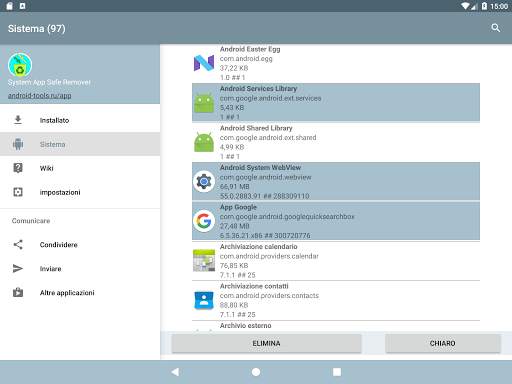Click the com.google.android.webview package text
This screenshot has height=384, width=512.
tap(266, 177)
